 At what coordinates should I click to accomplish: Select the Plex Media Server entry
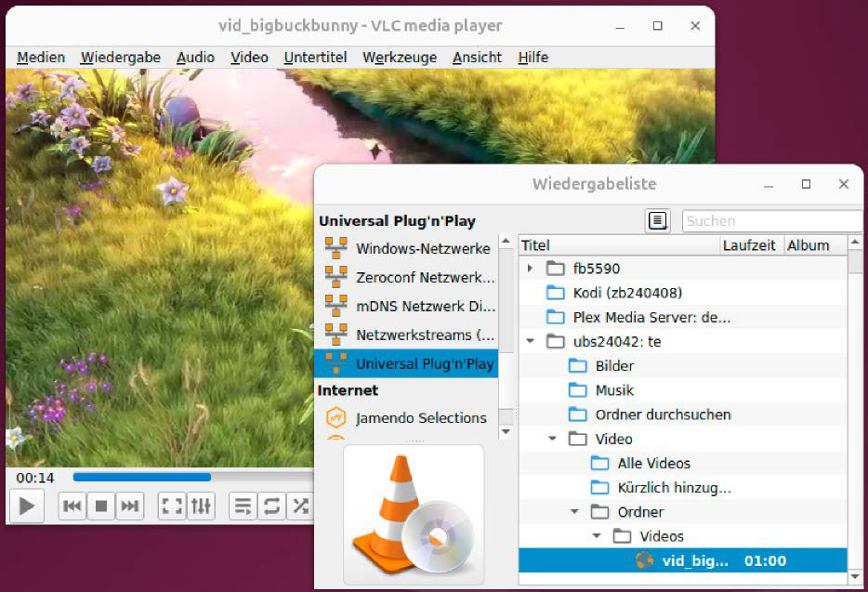click(x=683, y=317)
